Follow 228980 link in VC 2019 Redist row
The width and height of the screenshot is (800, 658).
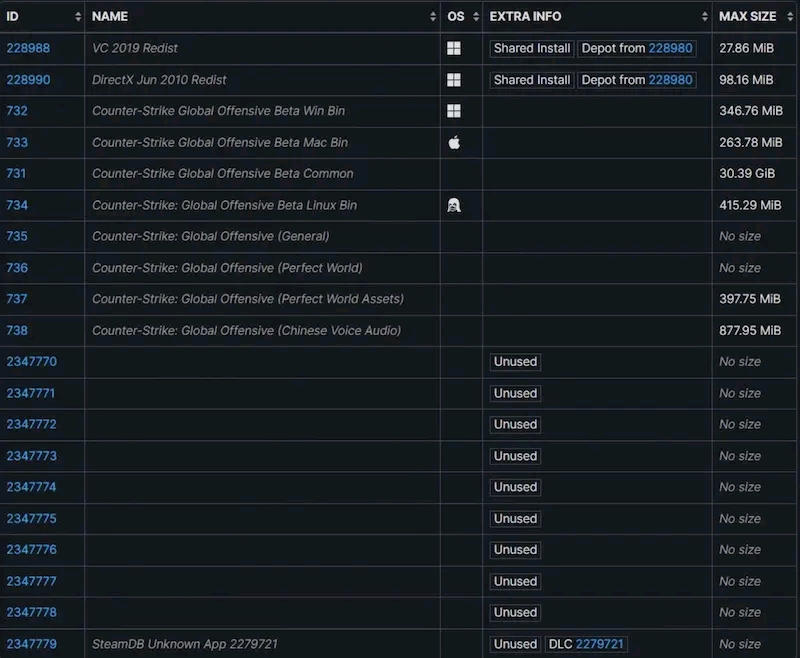tap(670, 48)
